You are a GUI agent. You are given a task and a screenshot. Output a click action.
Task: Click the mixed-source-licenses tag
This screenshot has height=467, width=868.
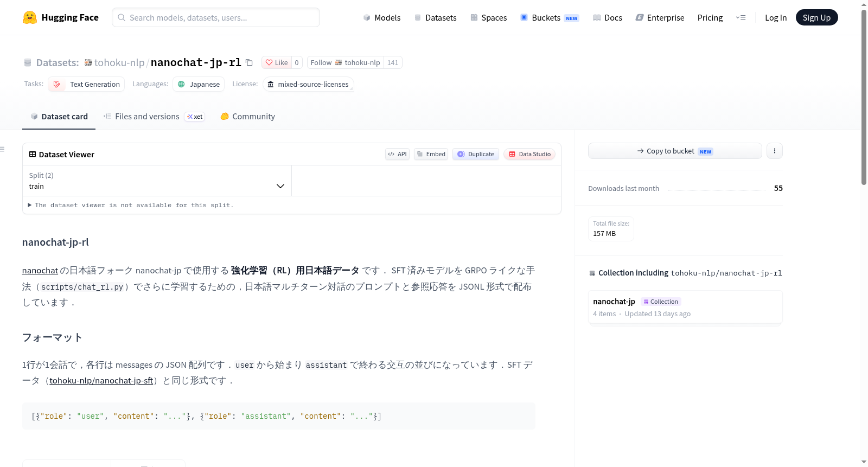point(308,84)
